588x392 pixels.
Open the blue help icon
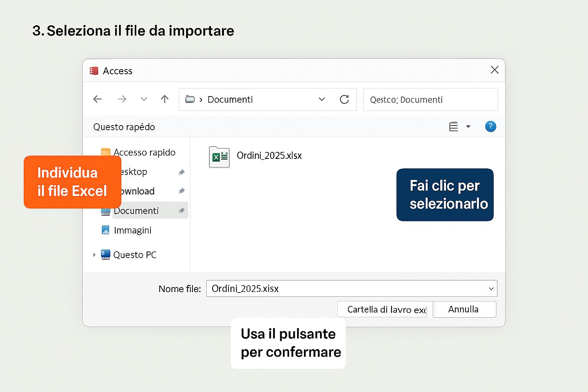(490, 127)
